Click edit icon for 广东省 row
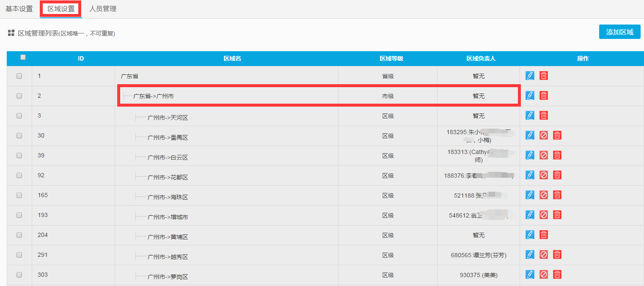Screen dimensions: 644x286 530,75
